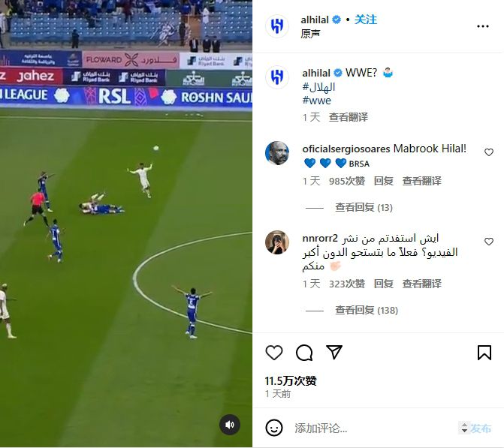
Task: Open the three-dot more options menu
Action: tap(483, 26)
